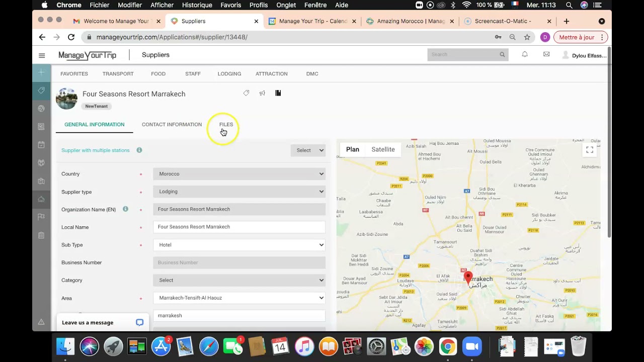The image size is (644, 362).
Task: Open the Attraction supplier category
Action: [271, 74]
